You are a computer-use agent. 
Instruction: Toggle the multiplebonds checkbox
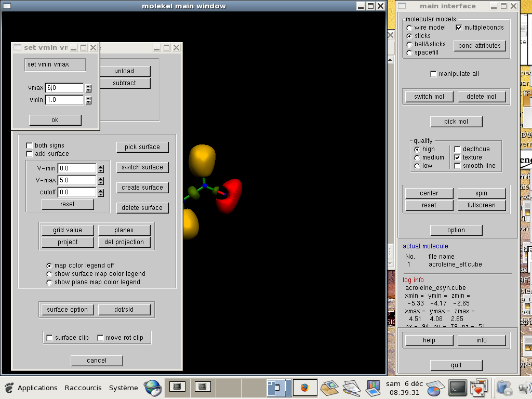[x=459, y=28]
